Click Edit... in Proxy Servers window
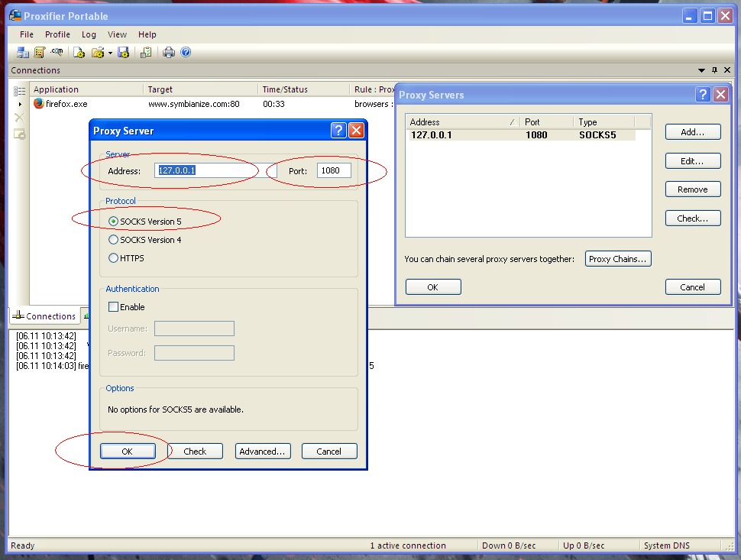Viewport: 741px width, 560px height. 693,160
